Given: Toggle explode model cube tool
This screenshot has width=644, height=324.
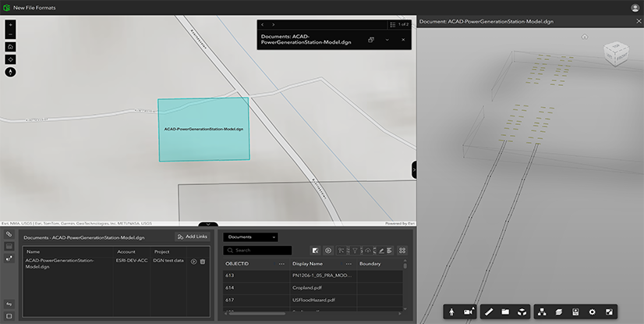Looking at the screenshot, I should click(522, 312).
